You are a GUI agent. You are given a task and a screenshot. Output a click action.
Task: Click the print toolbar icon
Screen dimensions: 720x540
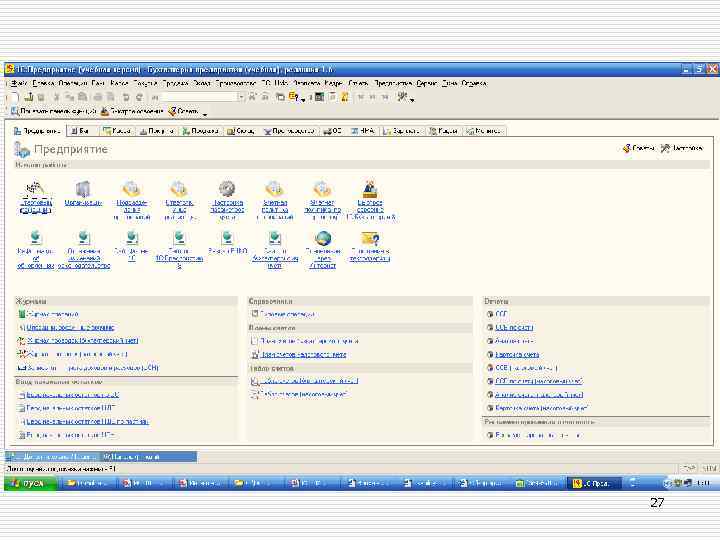coord(97,97)
